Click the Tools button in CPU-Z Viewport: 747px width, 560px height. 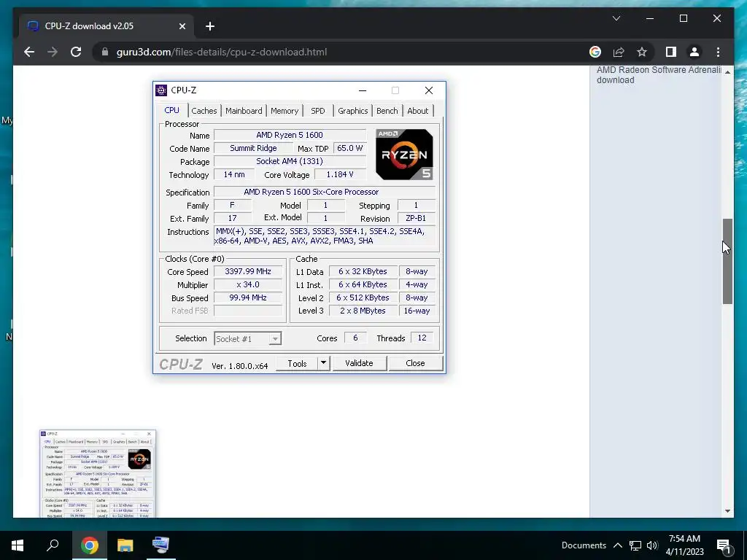coord(297,363)
